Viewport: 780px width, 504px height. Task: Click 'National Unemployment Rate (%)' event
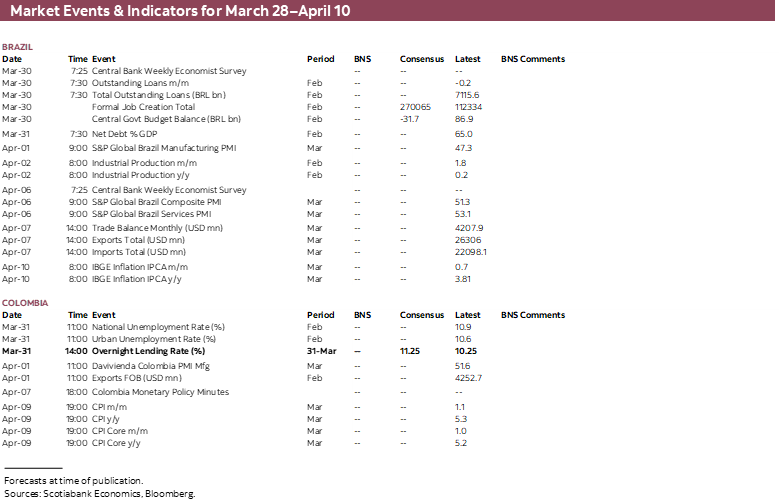coord(158,327)
